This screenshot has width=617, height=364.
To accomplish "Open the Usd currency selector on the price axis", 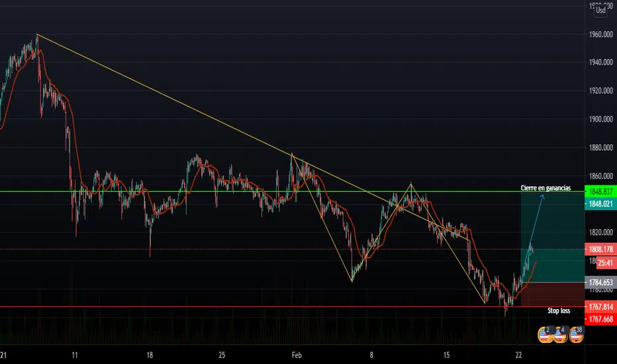I will pyautogui.click(x=601, y=10).
